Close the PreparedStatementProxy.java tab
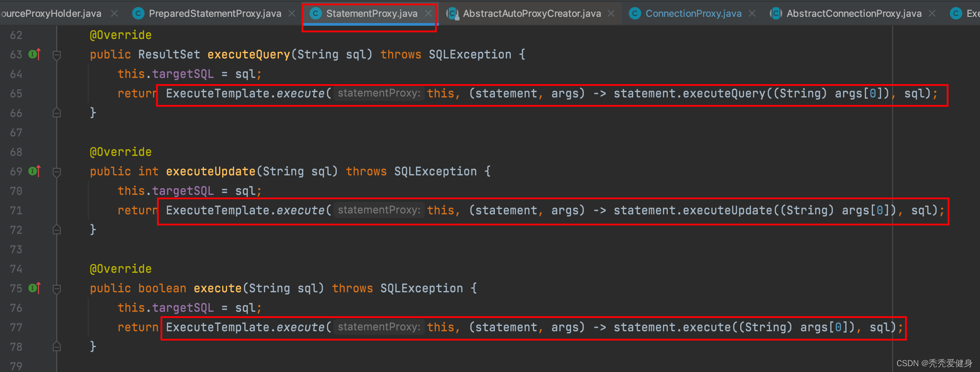Screen dimensions: 980x372 click(x=292, y=14)
